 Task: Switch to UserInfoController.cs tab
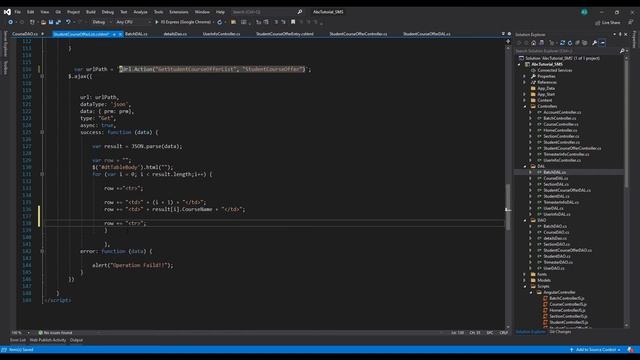tap(221, 34)
